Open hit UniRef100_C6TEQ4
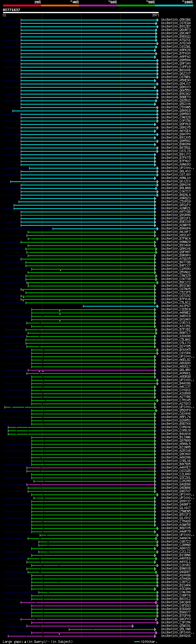This screenshot has height=644, width=196. pos(176,23)
